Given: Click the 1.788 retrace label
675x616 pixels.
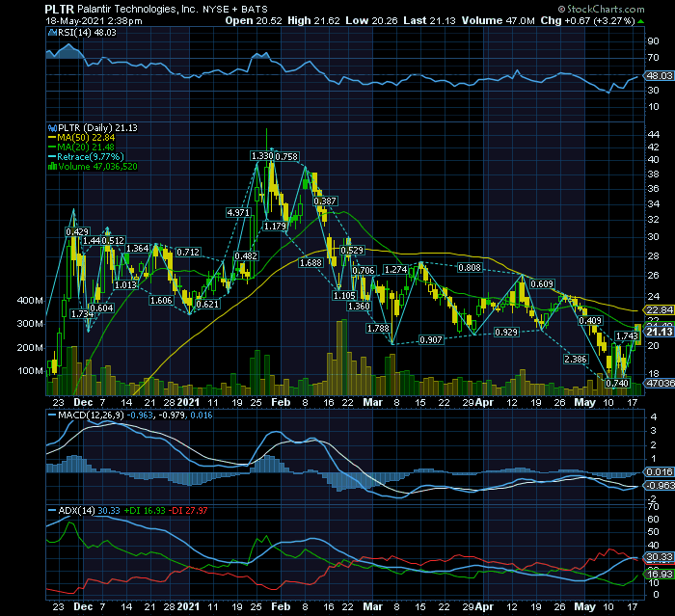Looking at the screenshot, I should (378, 329).
